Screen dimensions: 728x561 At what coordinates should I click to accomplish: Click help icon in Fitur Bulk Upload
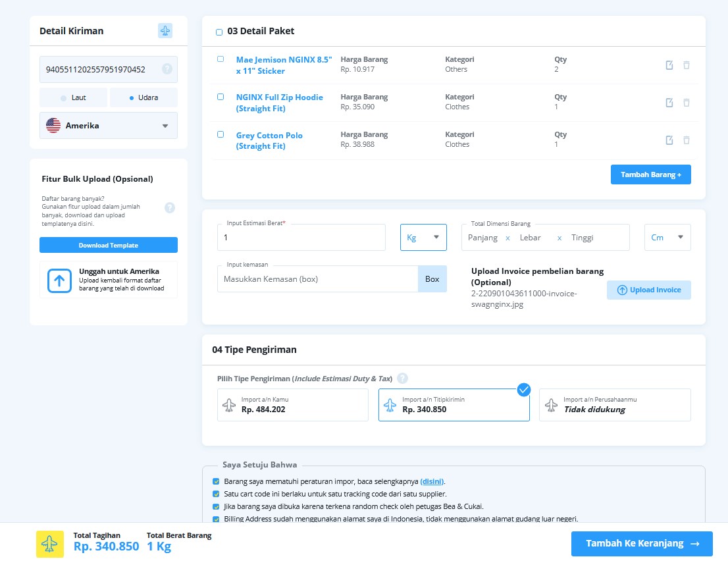pos(170,208)
